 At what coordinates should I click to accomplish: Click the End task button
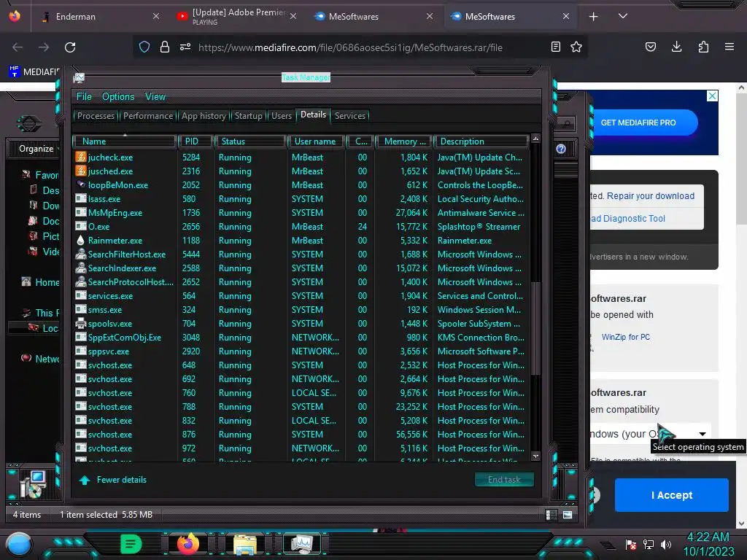(504, 480)
